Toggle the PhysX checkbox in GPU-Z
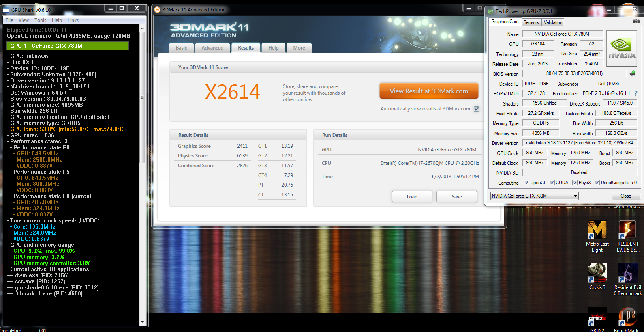 coord(575,183)
